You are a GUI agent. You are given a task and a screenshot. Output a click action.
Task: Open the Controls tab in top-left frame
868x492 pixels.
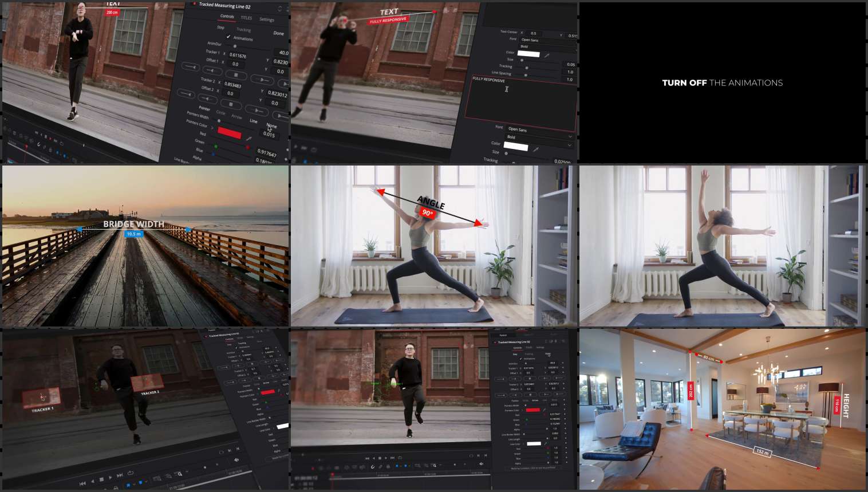pos(227,16)
